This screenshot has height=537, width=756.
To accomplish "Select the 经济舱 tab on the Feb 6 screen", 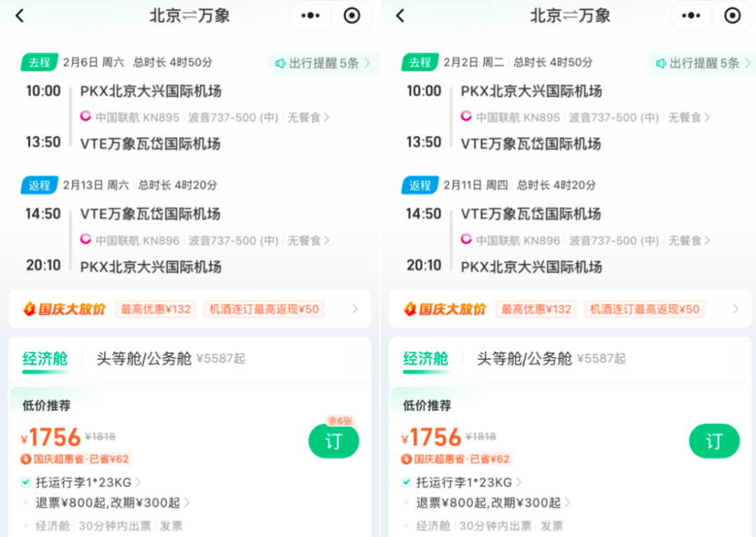I will point(45,359).
